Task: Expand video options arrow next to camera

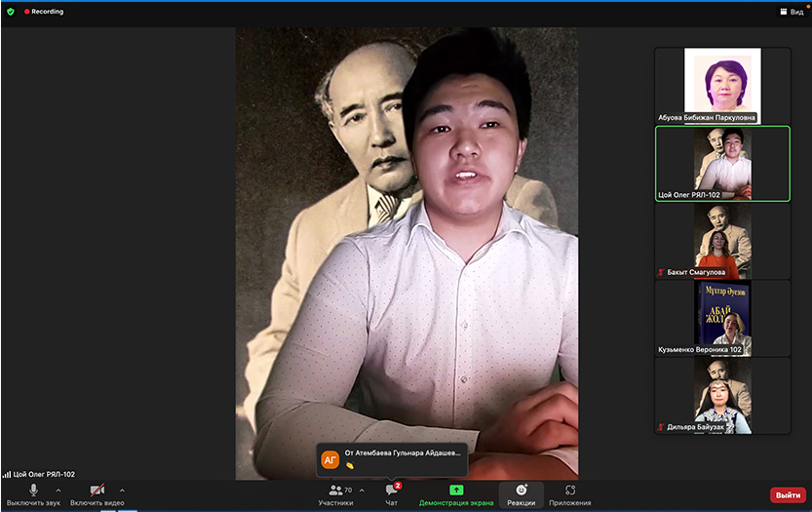Action: [x=122, y=490]
